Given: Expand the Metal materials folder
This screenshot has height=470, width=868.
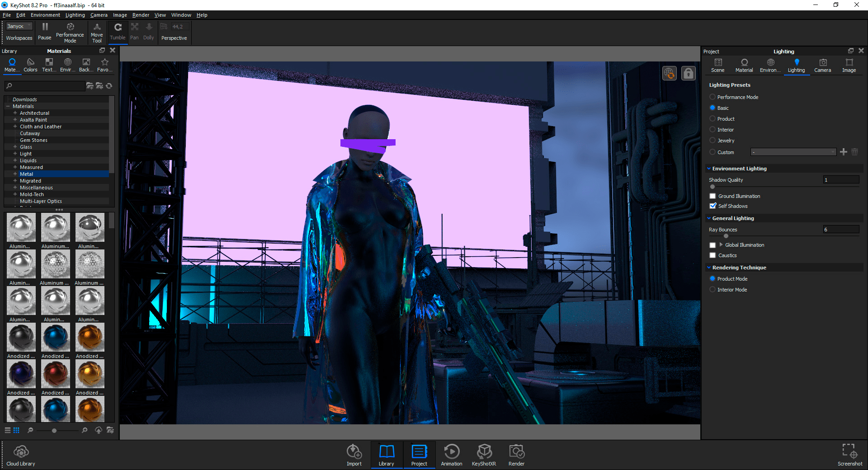Looking at the screenshot, I should (15, 174).
